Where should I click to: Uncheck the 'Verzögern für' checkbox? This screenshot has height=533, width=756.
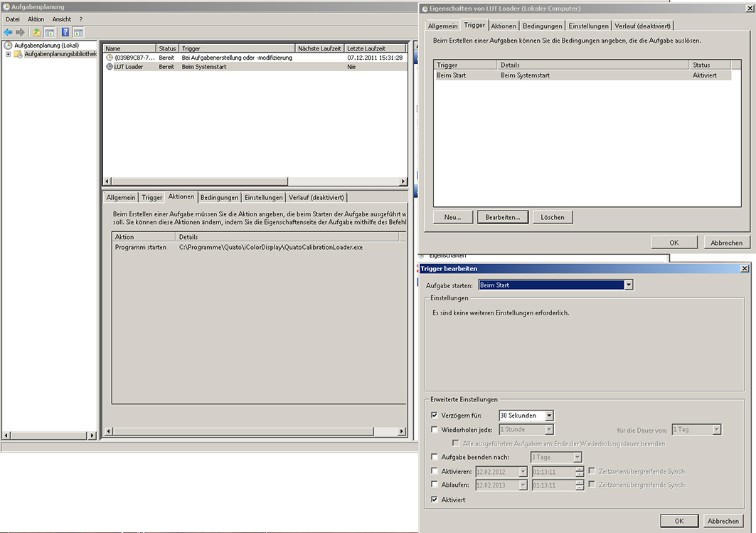(435, 416)
